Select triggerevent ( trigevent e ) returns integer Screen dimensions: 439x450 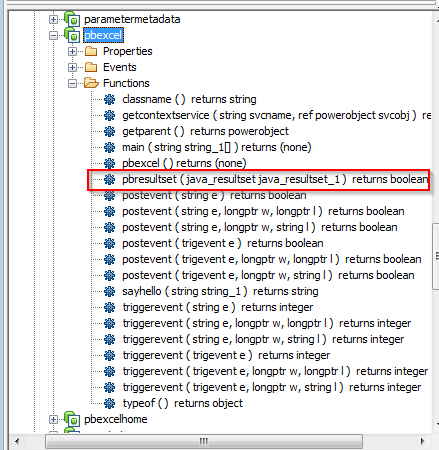pos(226,355)
